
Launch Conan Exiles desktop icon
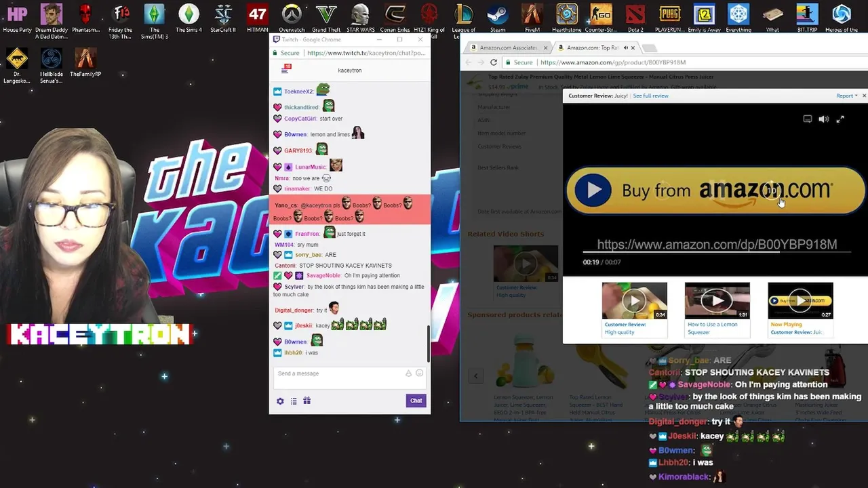click(x=395, y=18)
